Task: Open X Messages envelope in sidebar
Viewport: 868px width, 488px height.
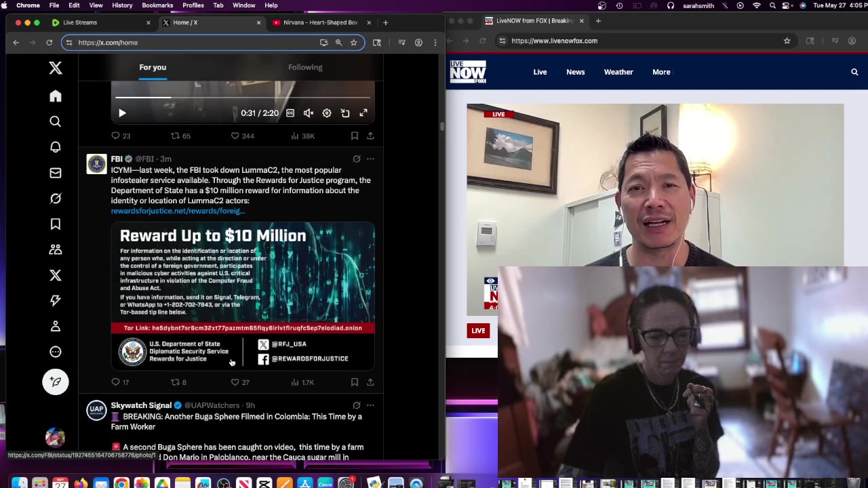Action: [56, 173]
